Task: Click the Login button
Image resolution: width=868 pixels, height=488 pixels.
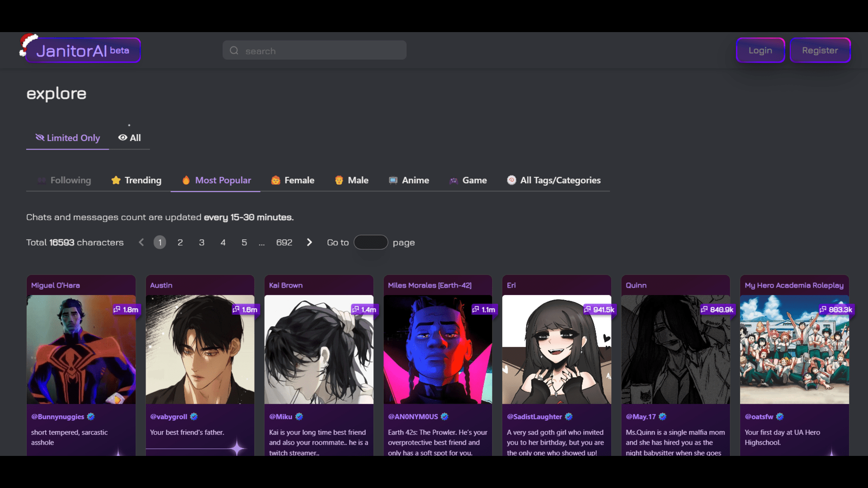Action: pyautogui.click(x=760, y=50)
